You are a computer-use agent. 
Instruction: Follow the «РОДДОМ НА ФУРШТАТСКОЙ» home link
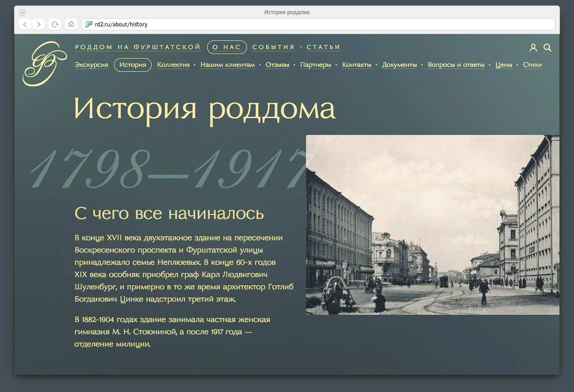[138, 47]
